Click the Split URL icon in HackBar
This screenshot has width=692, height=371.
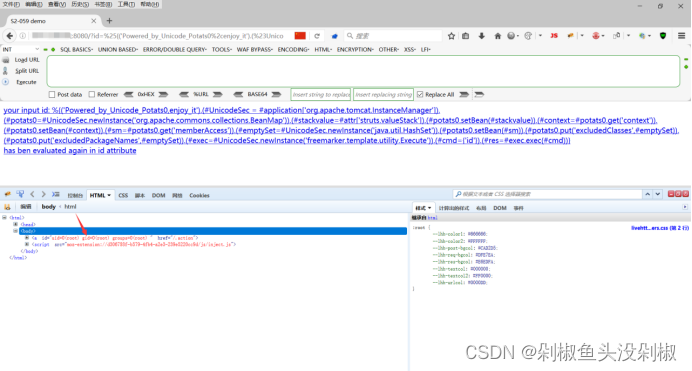(6, 71)
